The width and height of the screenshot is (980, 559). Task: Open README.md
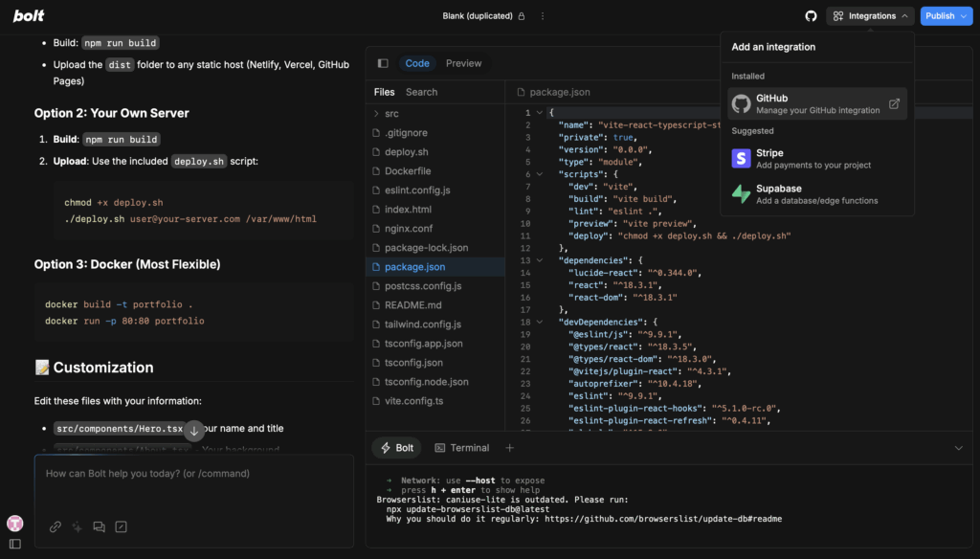coord(435,305)
